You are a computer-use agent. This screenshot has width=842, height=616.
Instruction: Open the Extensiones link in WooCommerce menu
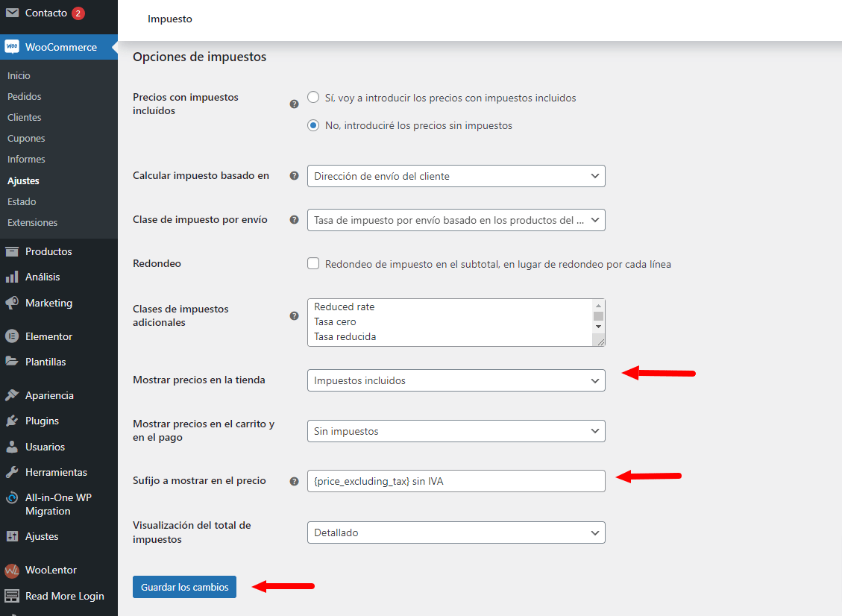[32, 222]
